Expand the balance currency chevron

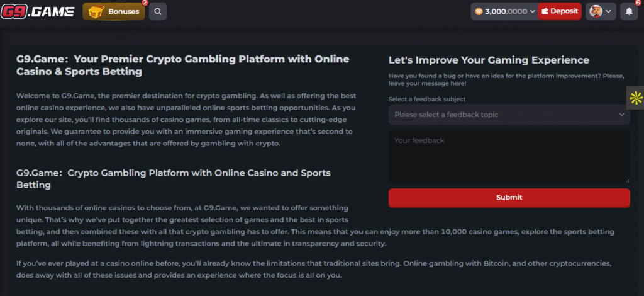(x=533, y=11)
